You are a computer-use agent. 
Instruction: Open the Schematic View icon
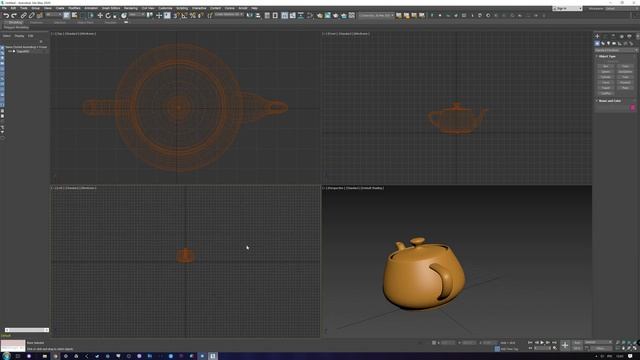(x=301, y=16)
